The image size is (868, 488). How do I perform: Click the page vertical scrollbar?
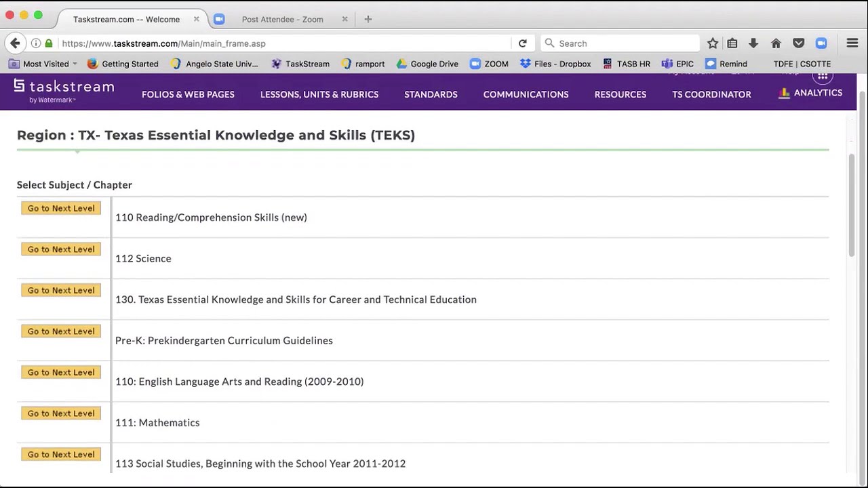click(852, 203)
